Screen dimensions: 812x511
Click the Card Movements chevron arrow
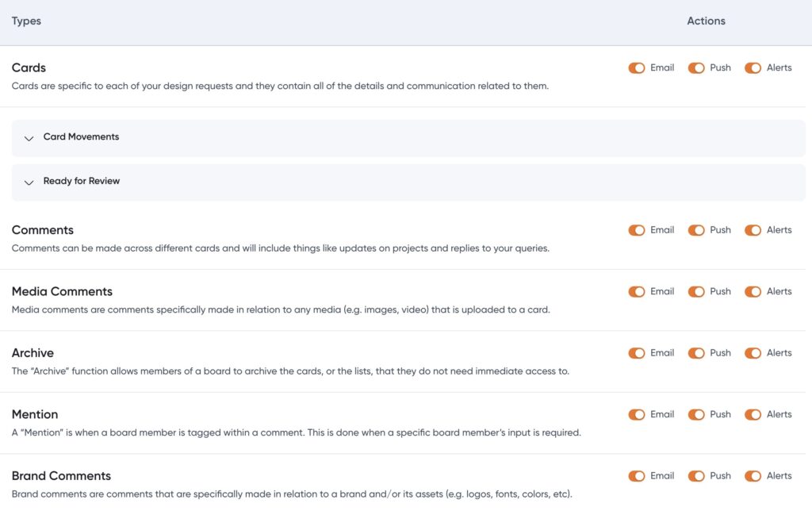[x=29, y=138]
